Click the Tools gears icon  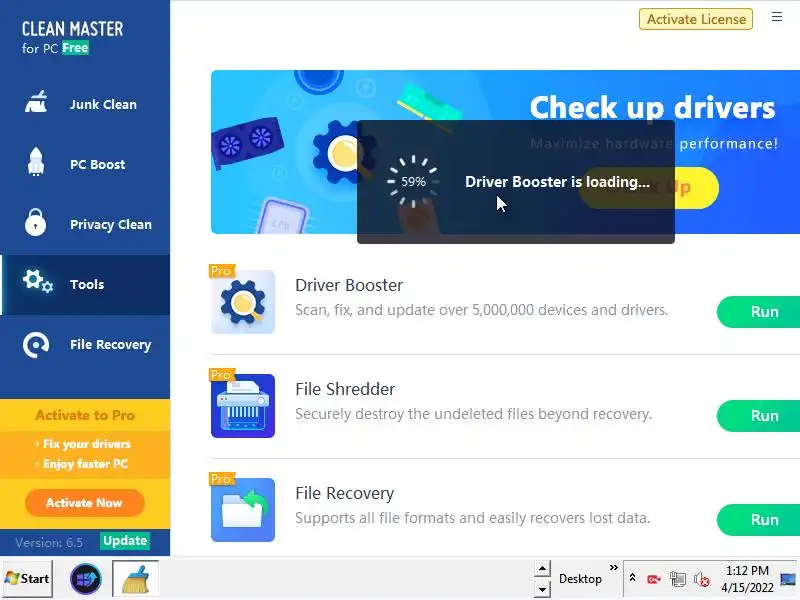tap(37, 282)
